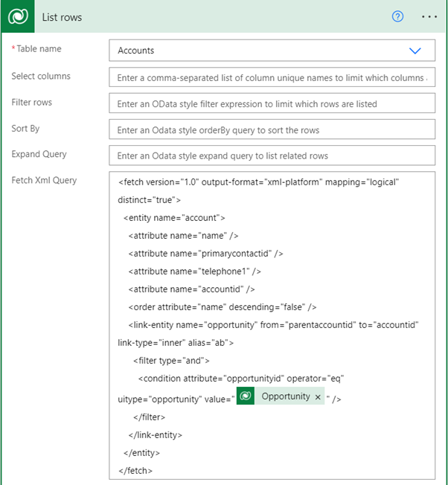Click the Sort By input field
Viewport: 448px width, 485px height.
[x=272, y=129]
